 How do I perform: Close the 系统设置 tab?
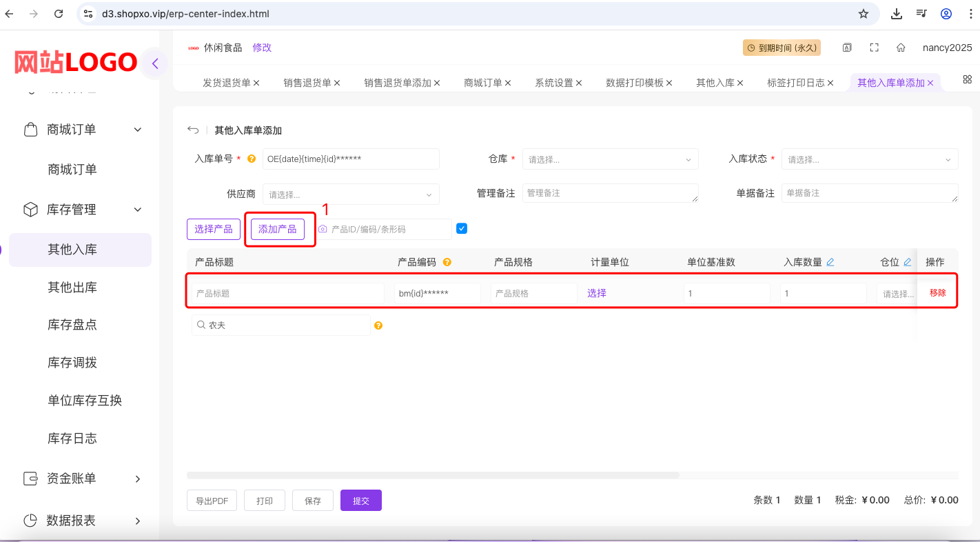click(579, 83)
